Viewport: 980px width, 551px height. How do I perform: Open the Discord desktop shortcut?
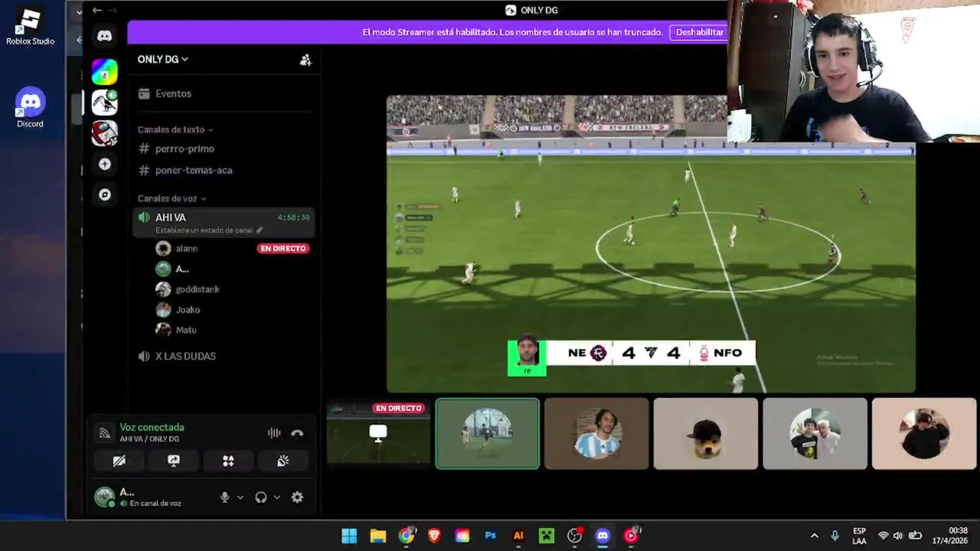(31, 107)
